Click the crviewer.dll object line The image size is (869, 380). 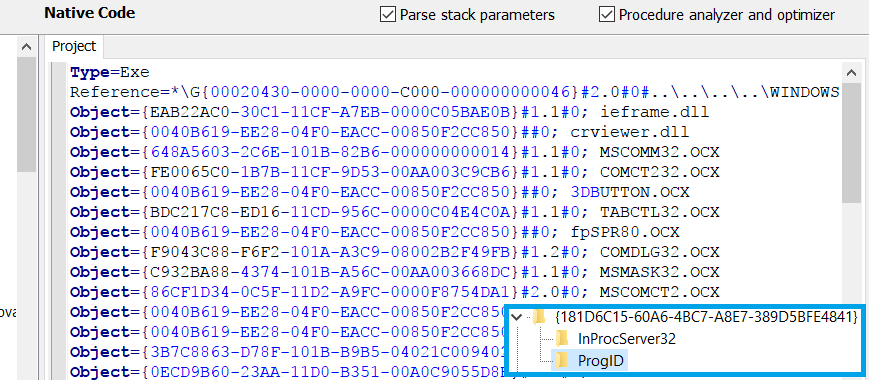[x=379, y=132]
